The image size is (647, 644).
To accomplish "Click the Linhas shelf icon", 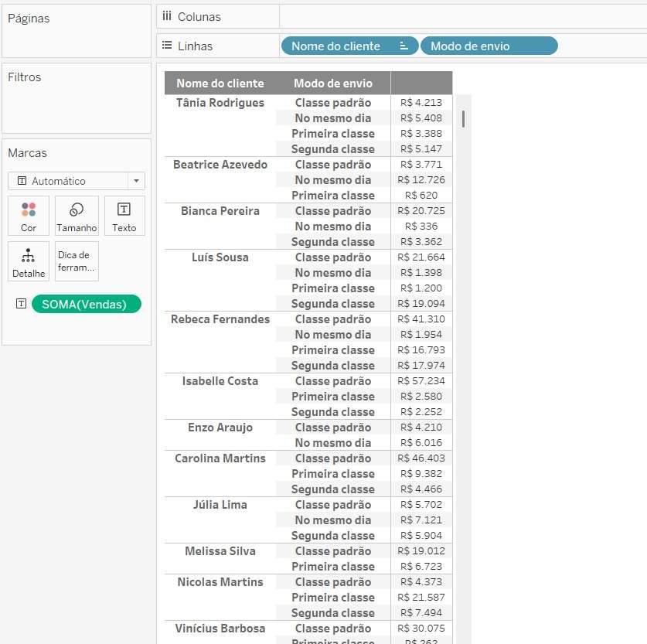I will tap(167, 46).
